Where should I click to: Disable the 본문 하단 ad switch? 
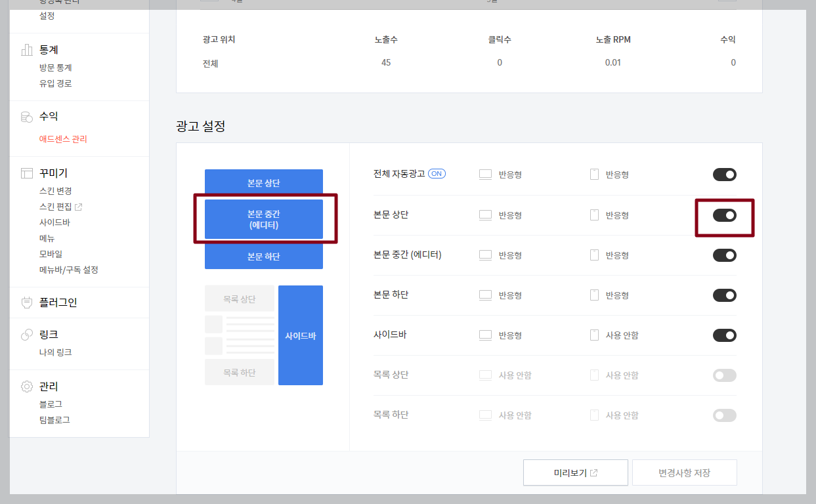click(725, 295)
